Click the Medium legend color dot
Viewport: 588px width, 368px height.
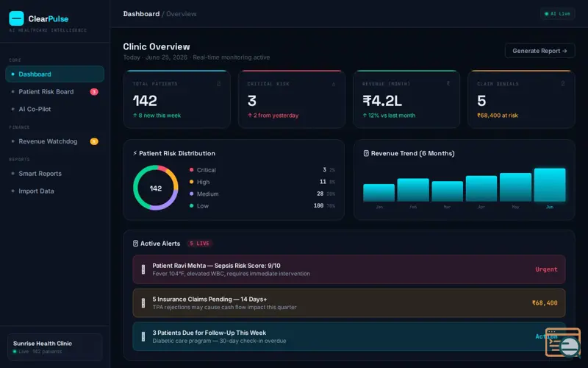click(192, 194)
